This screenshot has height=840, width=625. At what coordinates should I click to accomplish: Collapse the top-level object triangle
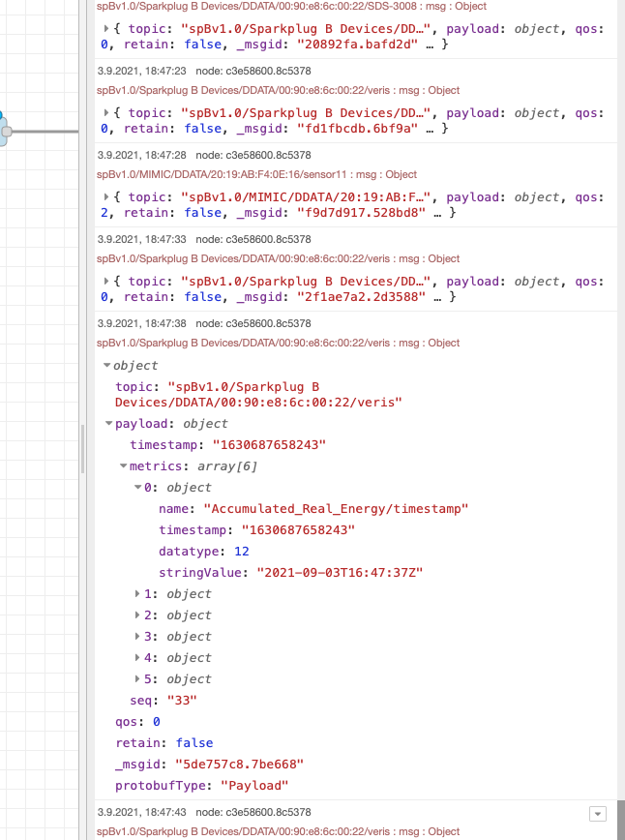(x=107, y=366)
